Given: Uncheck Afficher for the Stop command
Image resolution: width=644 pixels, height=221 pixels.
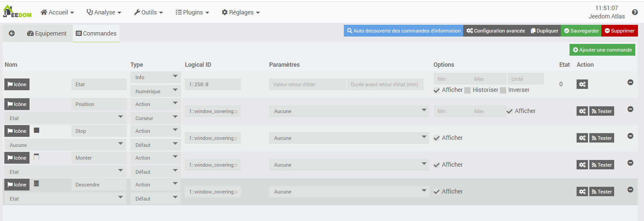Looking at the screenshot, I should [x=436, y=138].
